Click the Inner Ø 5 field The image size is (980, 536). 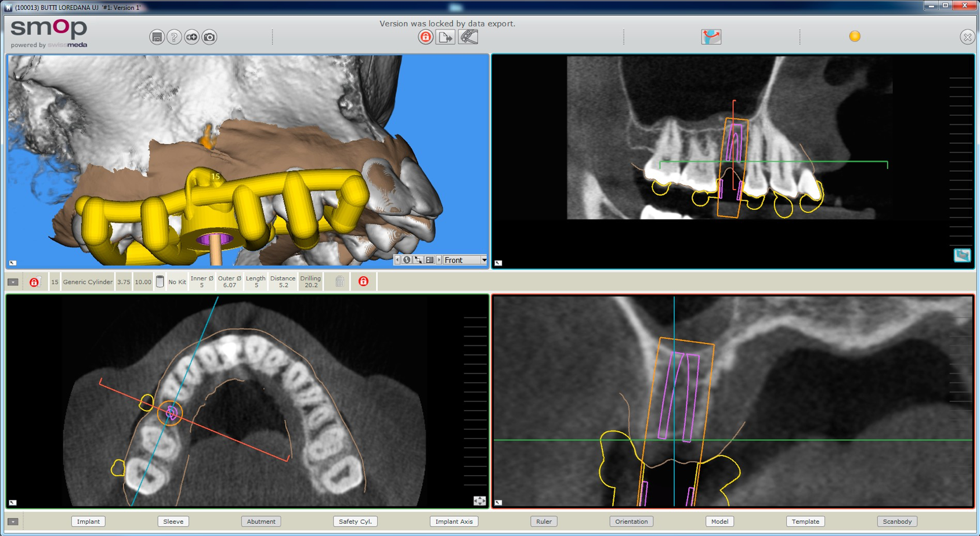pos(202,281)
